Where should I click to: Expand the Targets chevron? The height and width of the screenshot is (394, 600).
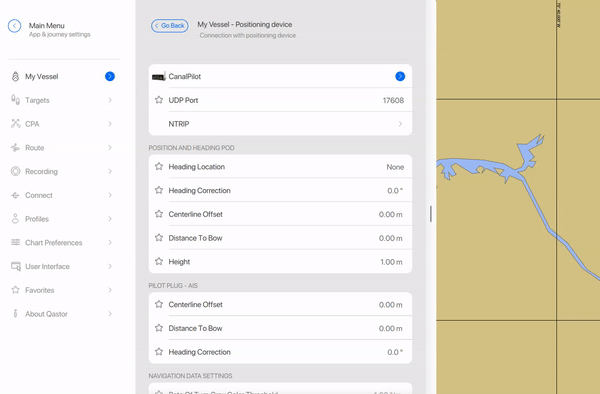[x=110, y=100]
